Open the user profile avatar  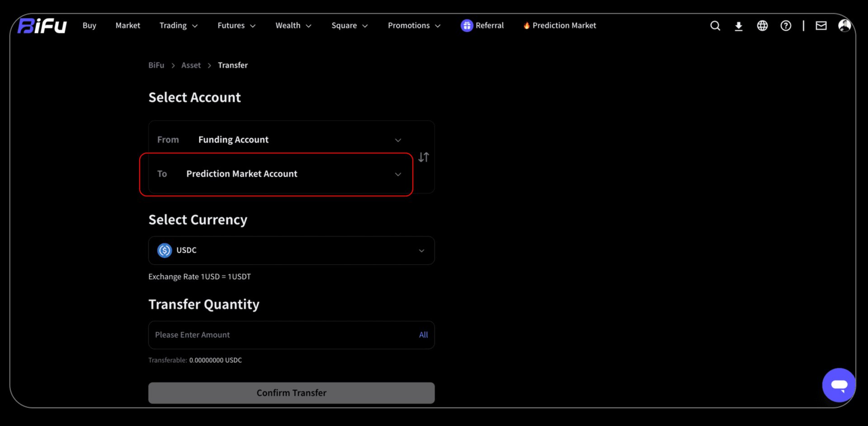pyautogui.click(x=844, y=25)
